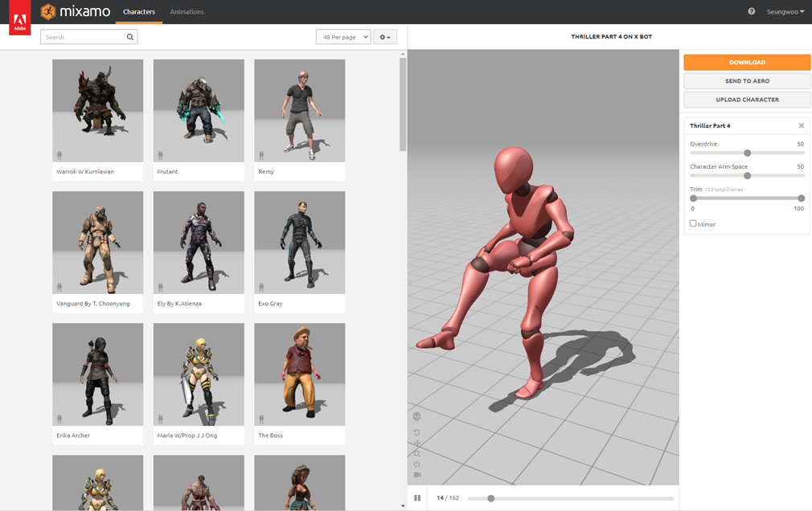Click the Mixamo logo

tap(76, 11)
